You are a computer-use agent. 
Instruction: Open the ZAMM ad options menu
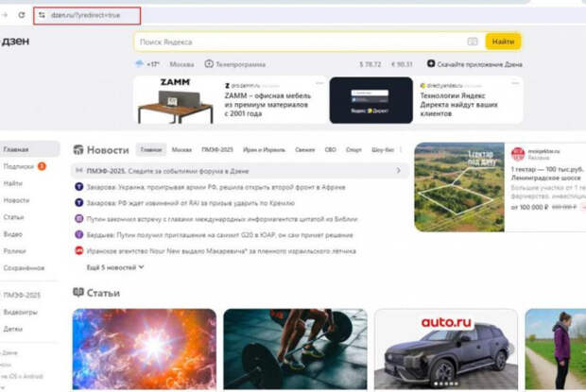pyautogui.click(x=319, y=83)
